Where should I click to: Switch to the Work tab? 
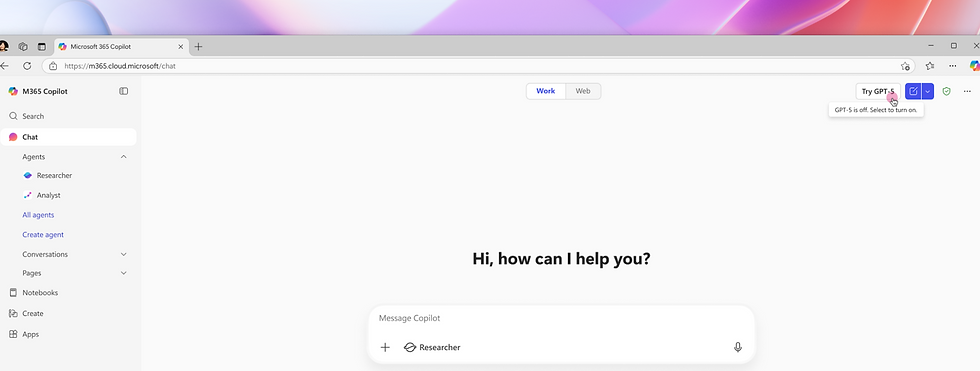click(x=546, y=91)
